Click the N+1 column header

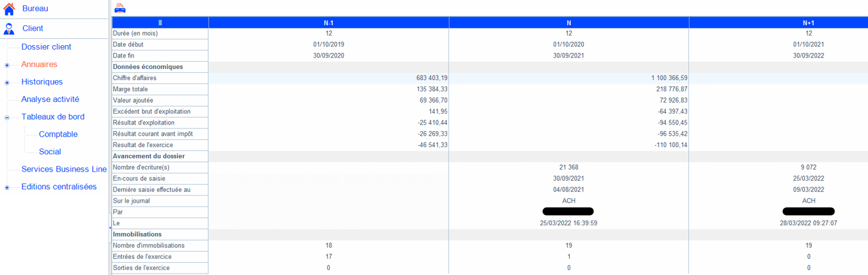[809, 23]
